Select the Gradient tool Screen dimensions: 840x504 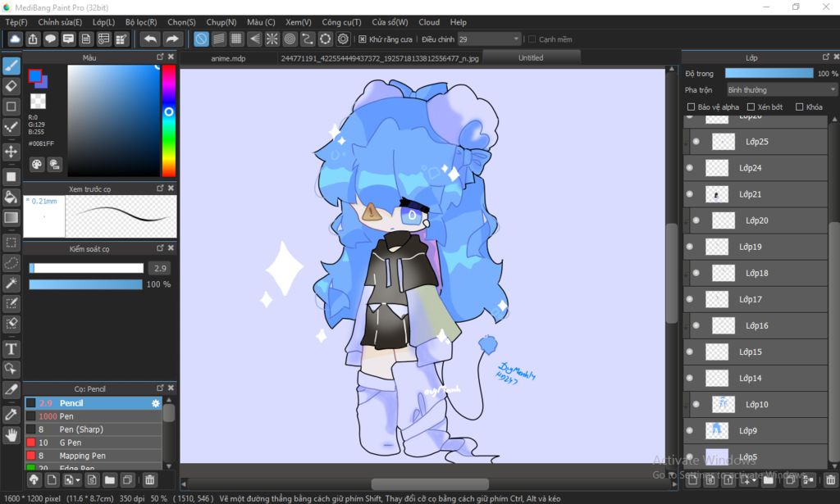click(11, 217)
